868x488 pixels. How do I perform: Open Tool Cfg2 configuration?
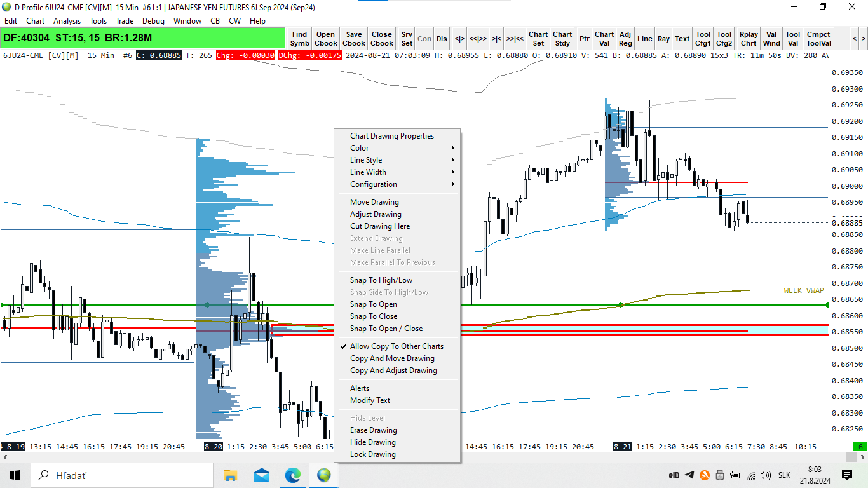tap(724, 39)
